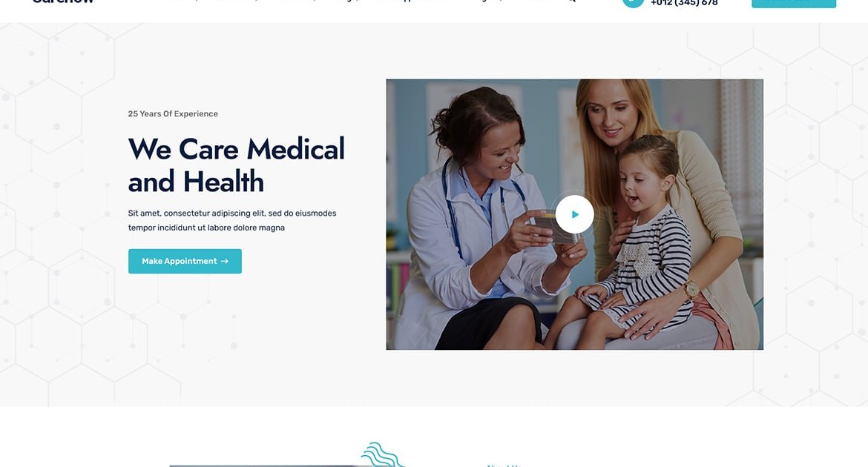Click the Make Appointment button
868x467 pixels.
pos(185,261)
